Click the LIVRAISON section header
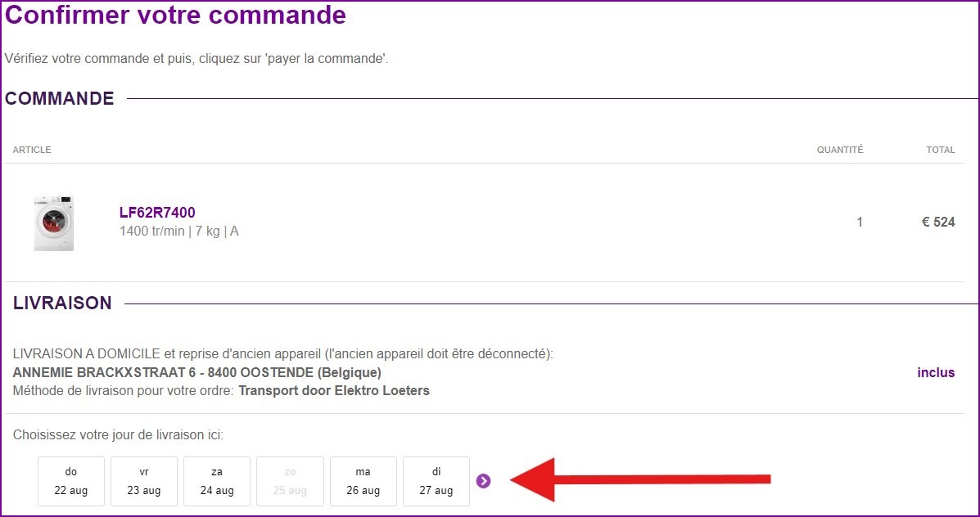The width and height of the screenshot is (980, 517). click(62, 303)
